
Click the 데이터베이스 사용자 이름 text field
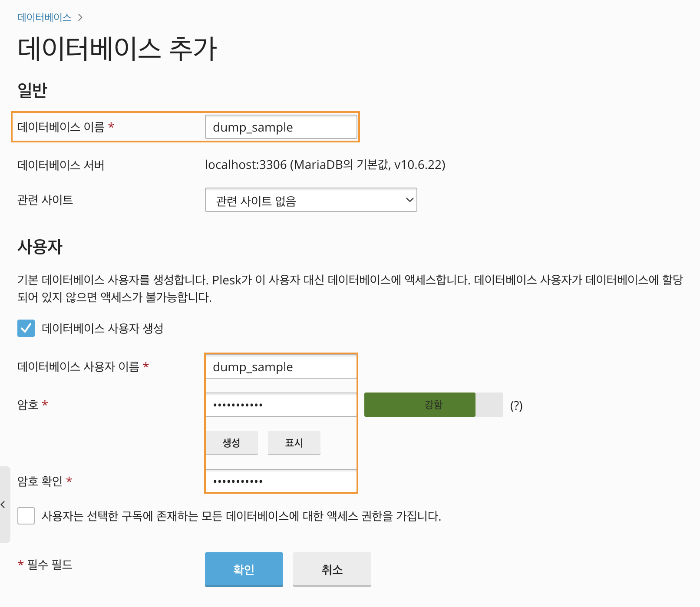(x=281, y=367)
